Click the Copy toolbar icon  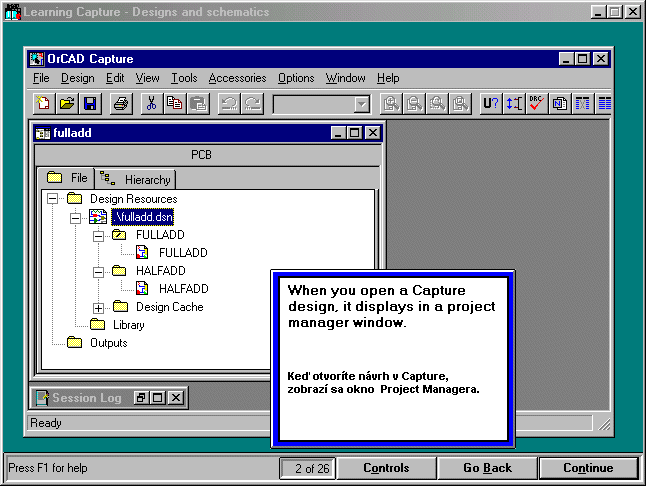[175, 103]
